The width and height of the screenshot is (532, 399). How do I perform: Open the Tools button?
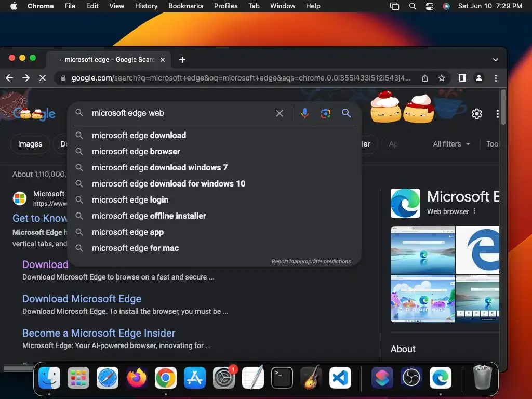tap(493, 144)
